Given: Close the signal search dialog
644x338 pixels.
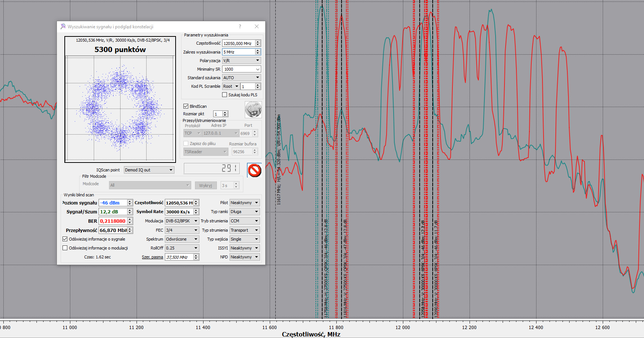Looking at the screenshot, I should pyautogui.click(x=257, y=26).
